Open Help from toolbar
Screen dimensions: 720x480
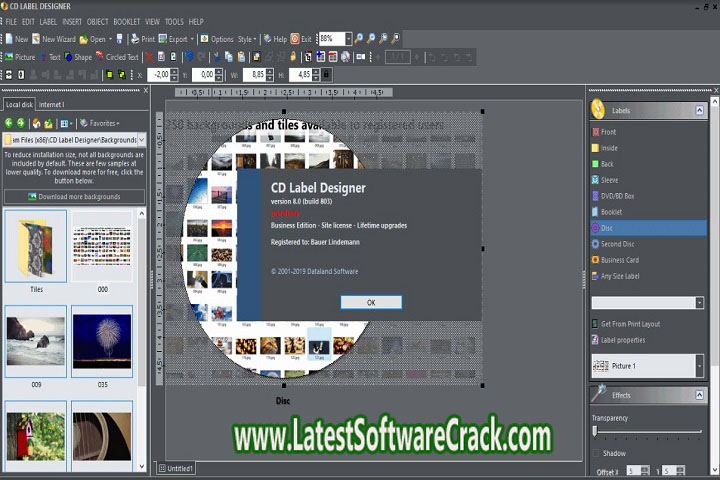tap(275, 39)
